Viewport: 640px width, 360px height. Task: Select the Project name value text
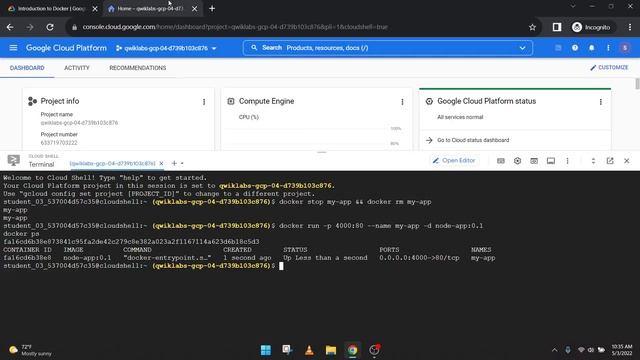click(x=79, y=122)
